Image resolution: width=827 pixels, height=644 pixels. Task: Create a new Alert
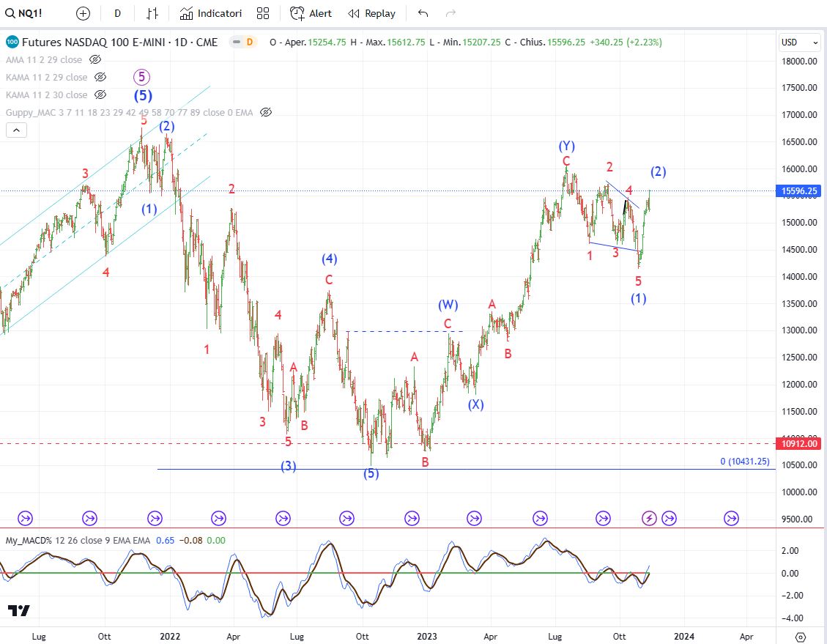point(311,13)
